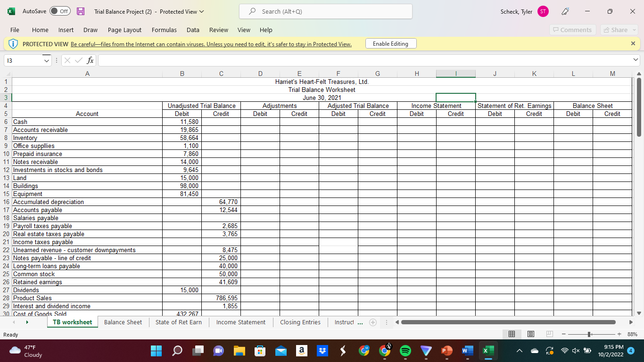644x362 pixels.
Task: Click the previous sheet navigation arrow
Action: click(13, 322)
